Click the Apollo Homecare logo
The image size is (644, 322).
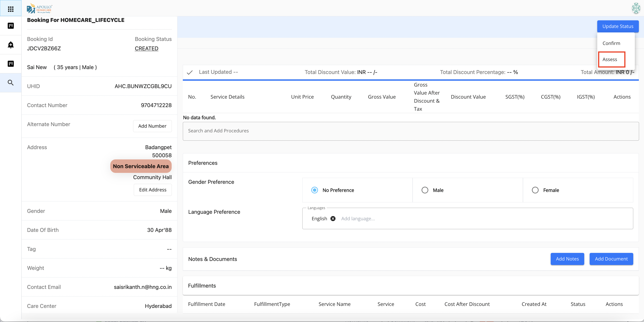(40, 8)
